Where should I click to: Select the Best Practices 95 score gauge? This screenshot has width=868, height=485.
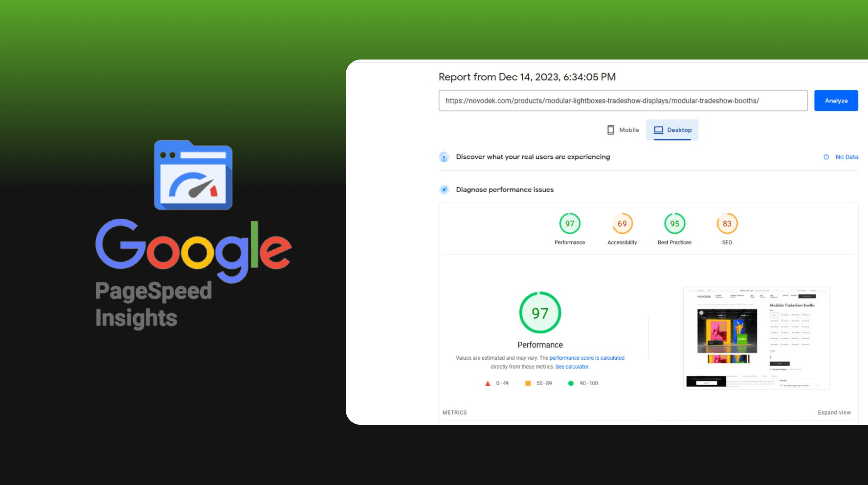point(675,224)
